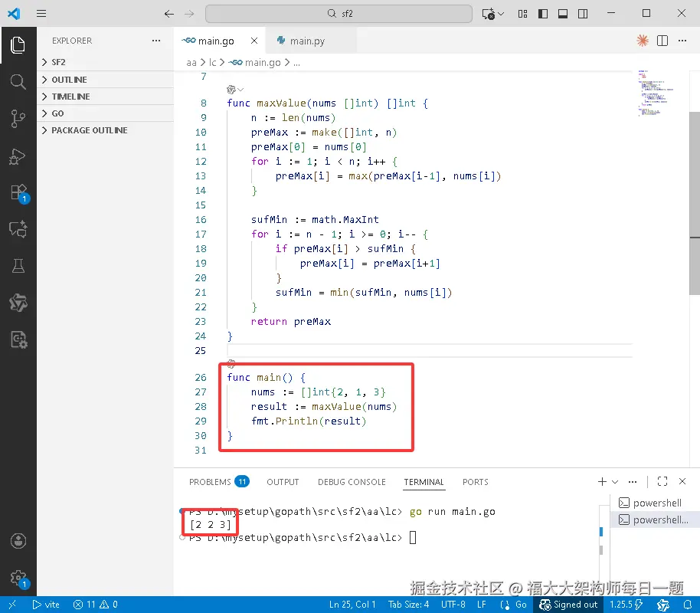Click the orange AI star icon in editor toolbar
Viewport: 700px width, 613px height.
coord(643,41)
